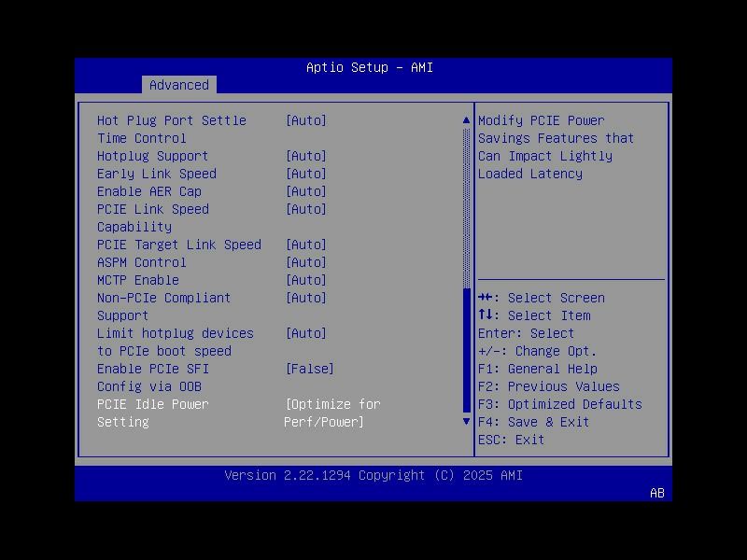The width and height of the screenshot is (747, 560).
Task: Open [Optimize for Perf/Power] value
Action: (x=332, y=413)
